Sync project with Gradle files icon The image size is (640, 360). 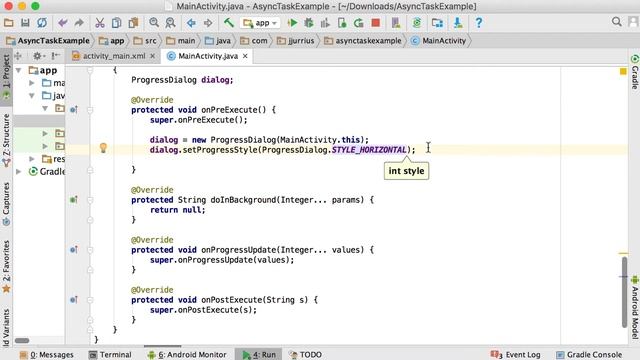pos(417,23)
